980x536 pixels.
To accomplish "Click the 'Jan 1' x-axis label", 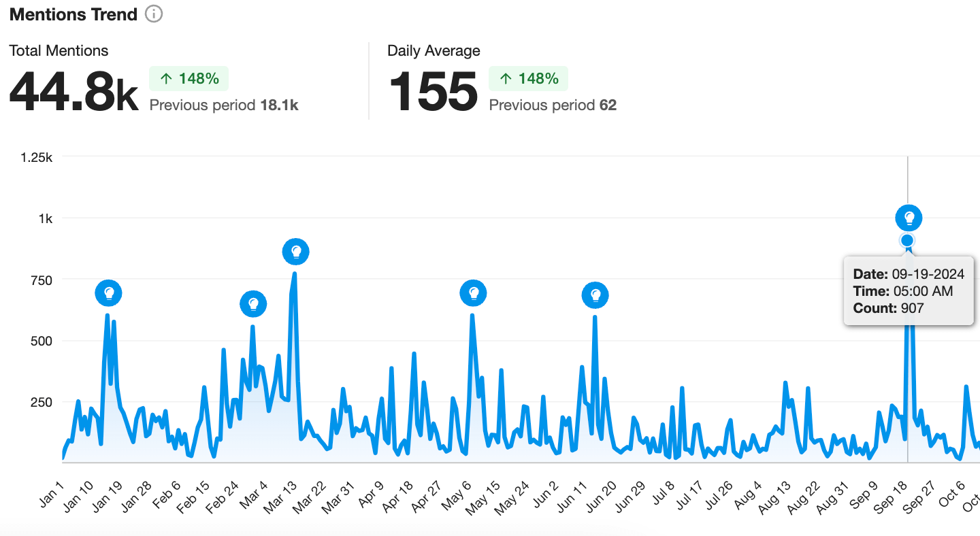I will 52,493.
